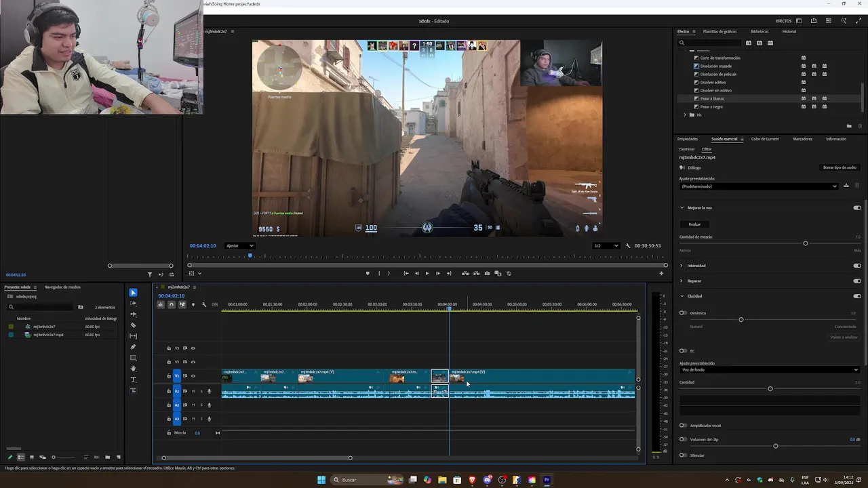Toggle the Reparar switch
Image resolution: width=868 pixels, height=488 pixels.
tap(857, 281)
